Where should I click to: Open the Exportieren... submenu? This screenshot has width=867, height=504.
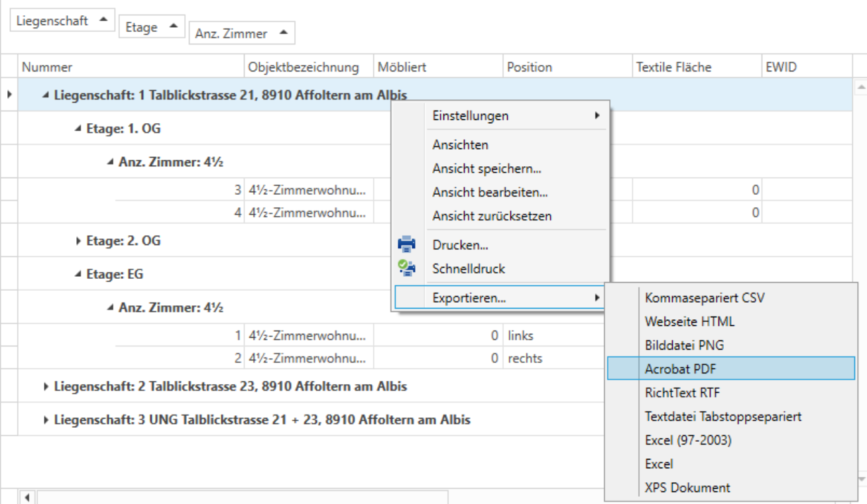pyautogui.click(x=502, y=297)
